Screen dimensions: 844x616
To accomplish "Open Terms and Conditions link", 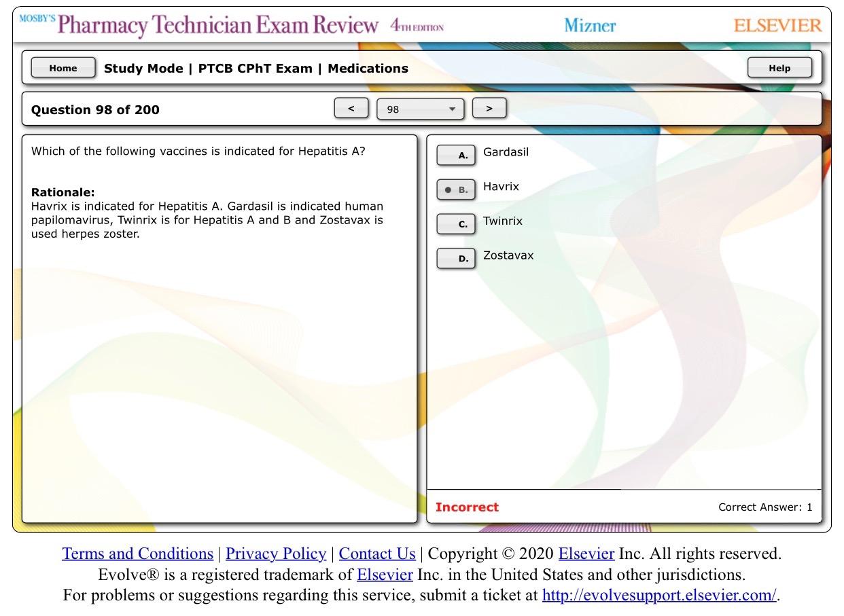I will tap(137, 554).
